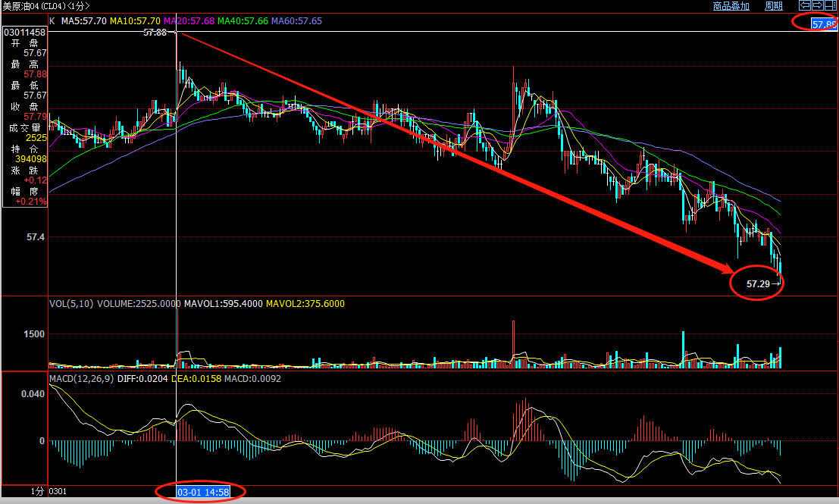Open the 商品叠加 overlay link
839x504 pixels.
click(x=731, y=6)
